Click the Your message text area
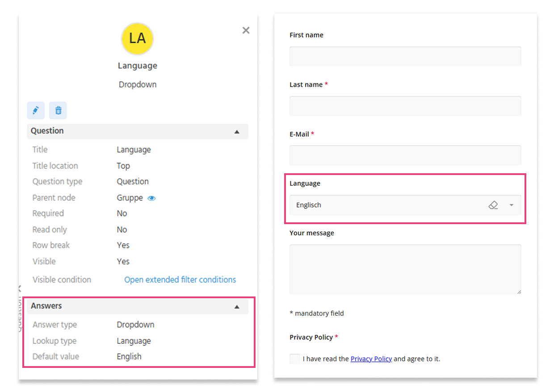The height and width of the screenshot is (392, 554). pos(405,269)
